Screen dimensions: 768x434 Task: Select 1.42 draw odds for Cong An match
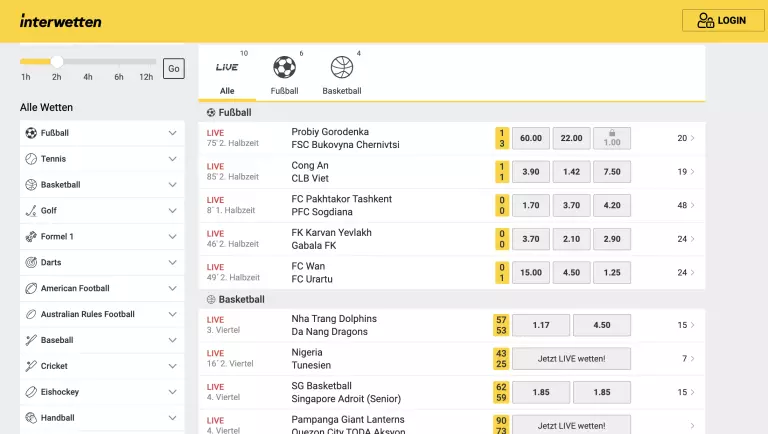click(x=572, y=172)
